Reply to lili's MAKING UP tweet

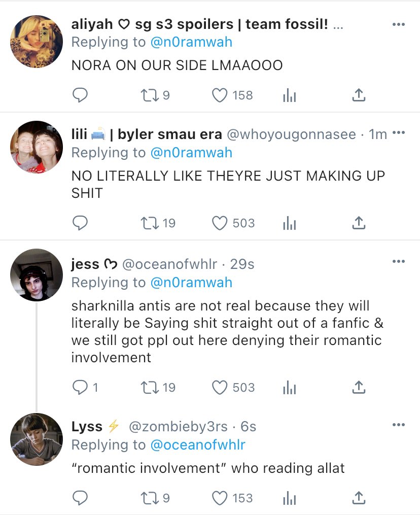[x=80, y=223]
